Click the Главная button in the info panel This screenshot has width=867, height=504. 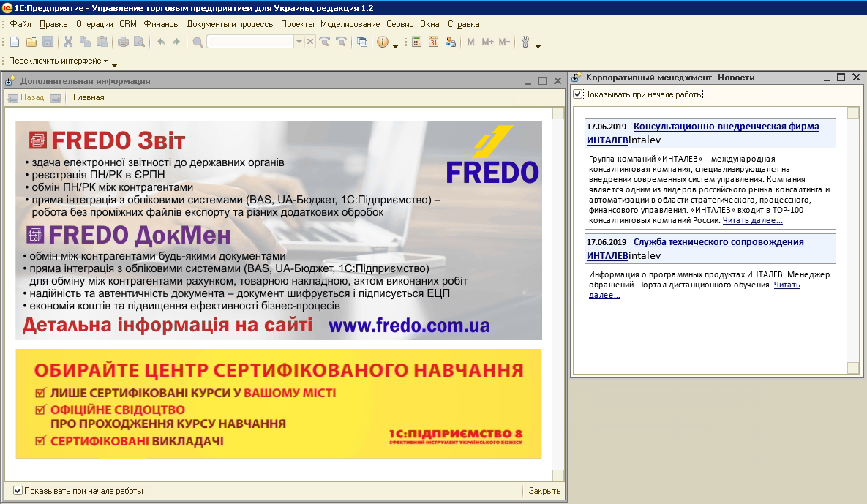pyautogui.click(x=89, y=97)
